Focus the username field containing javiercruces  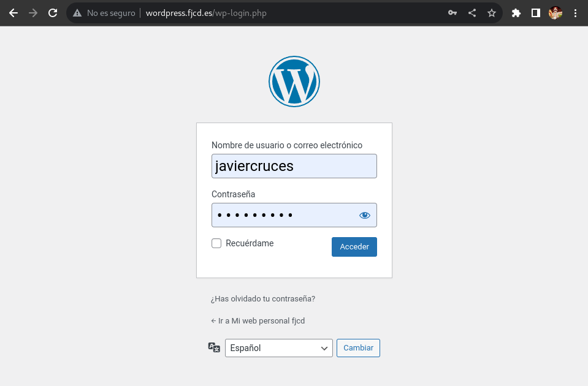click(294, 166)
